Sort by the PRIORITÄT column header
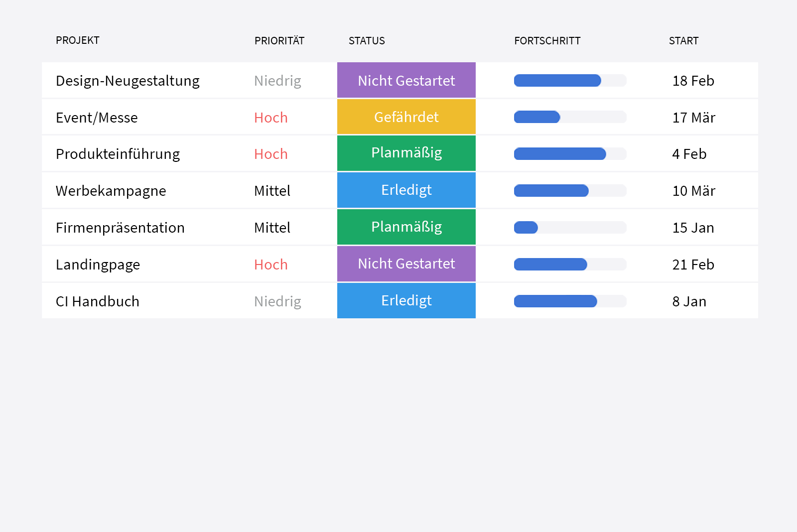 click(279, 41)
